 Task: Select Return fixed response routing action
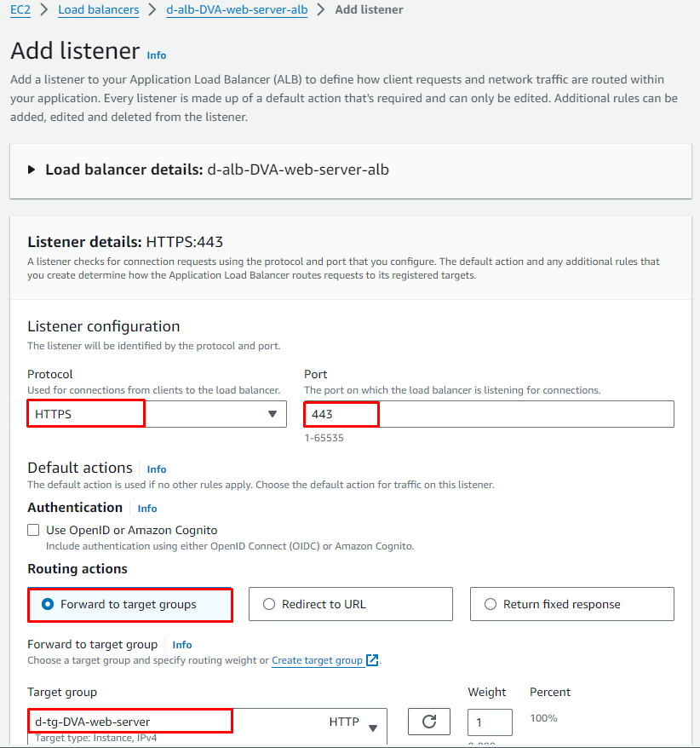click(x=491, y=604)
